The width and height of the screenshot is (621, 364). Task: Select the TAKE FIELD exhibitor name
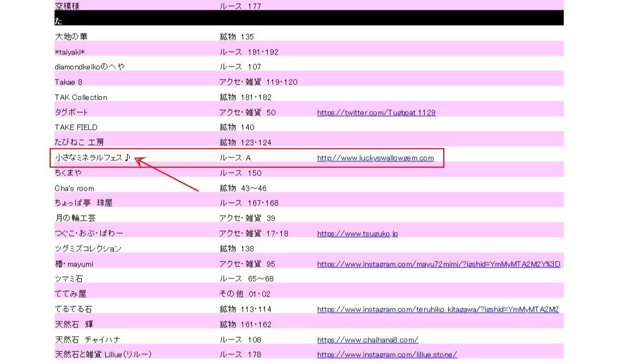tap(76, 128)
